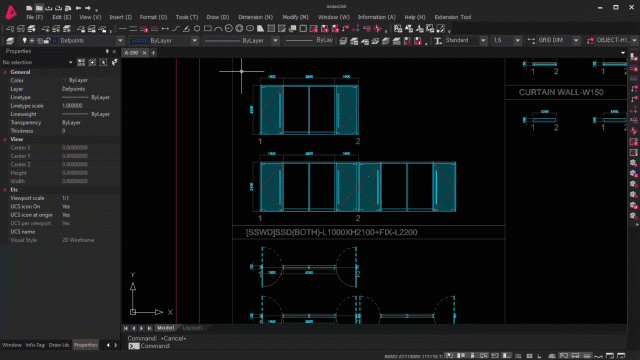
Task: Jump to first layout tab arrow
Action: [126, 328]
